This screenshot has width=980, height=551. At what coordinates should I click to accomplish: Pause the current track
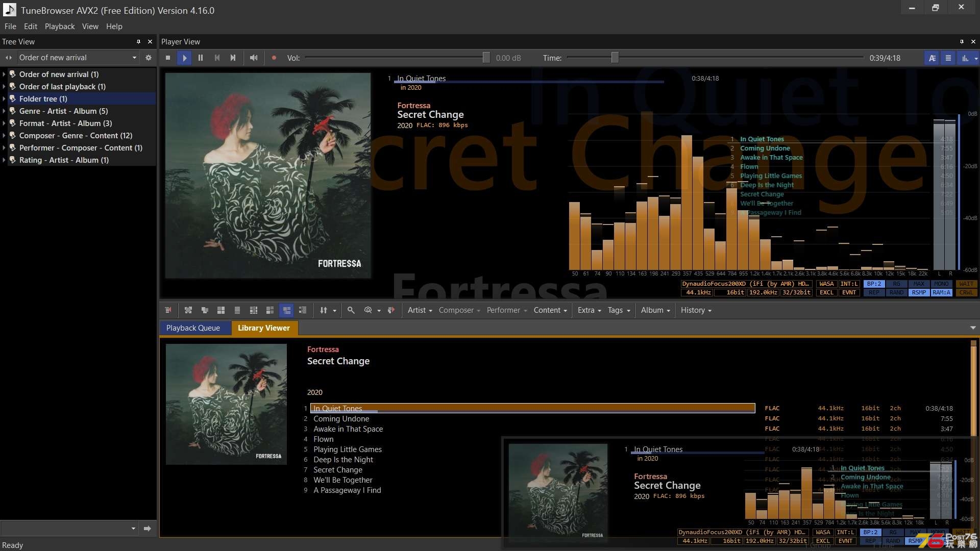coord(201,58)
